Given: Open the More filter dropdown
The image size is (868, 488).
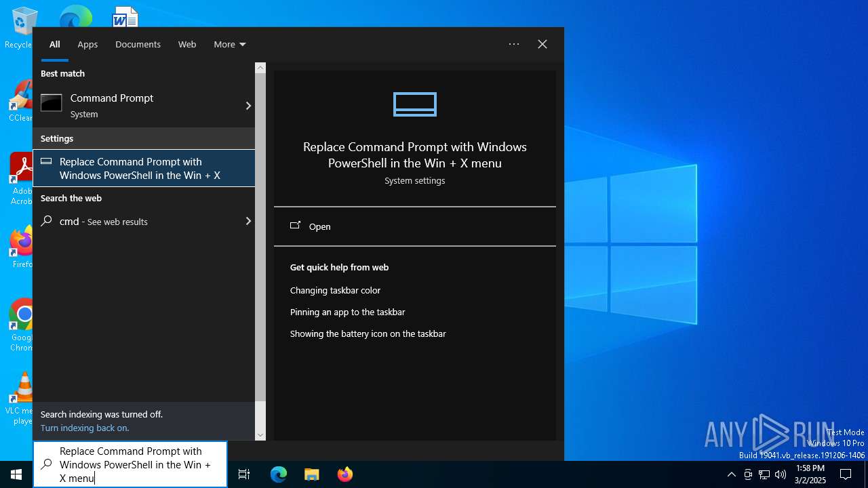Looking at the screenshot, I should click(x=230, y=44).
